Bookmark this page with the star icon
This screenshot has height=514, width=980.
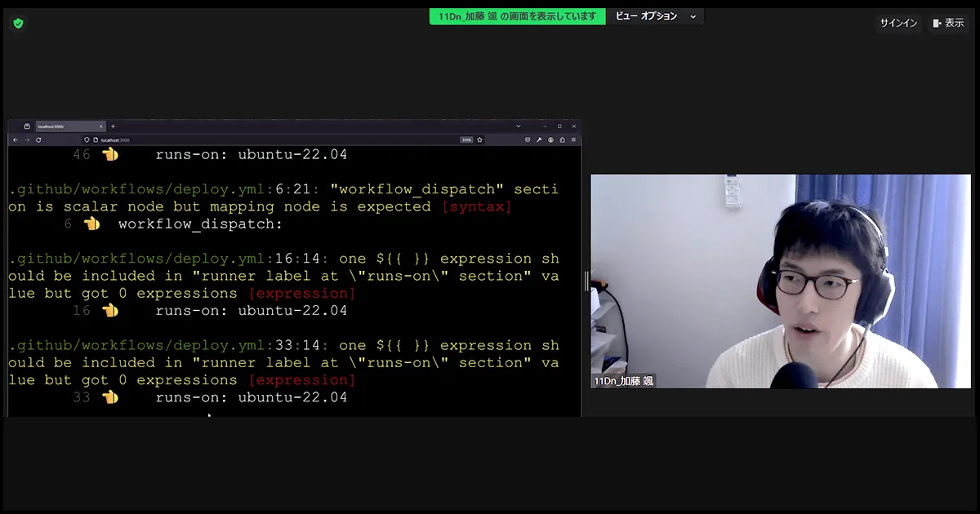480,140
